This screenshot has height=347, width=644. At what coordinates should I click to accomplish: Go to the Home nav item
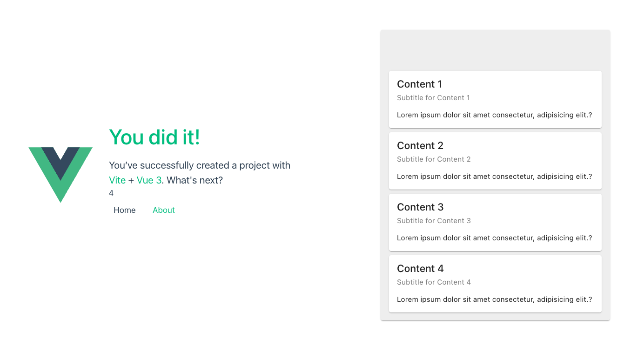pos(125,210)
